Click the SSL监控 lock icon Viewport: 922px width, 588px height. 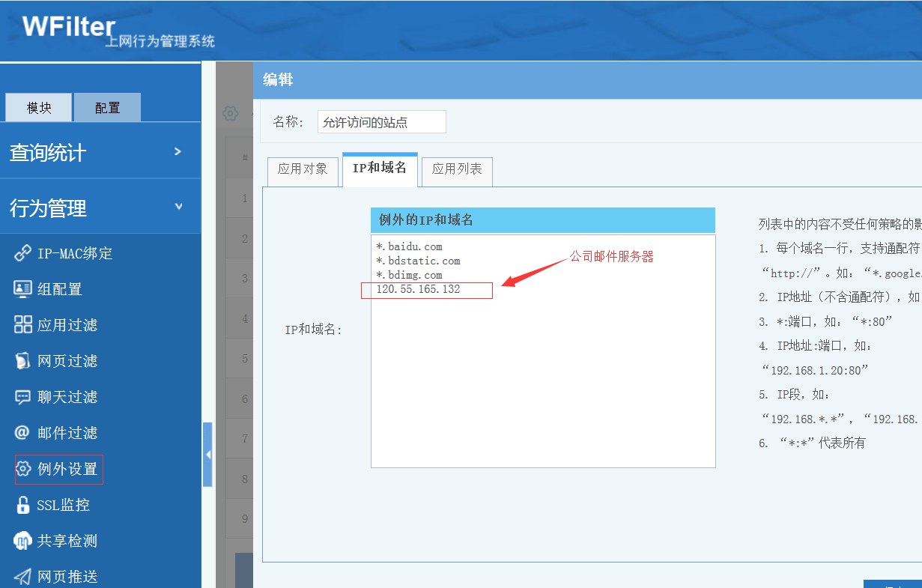pyautogui.click(x=23, y=505)
